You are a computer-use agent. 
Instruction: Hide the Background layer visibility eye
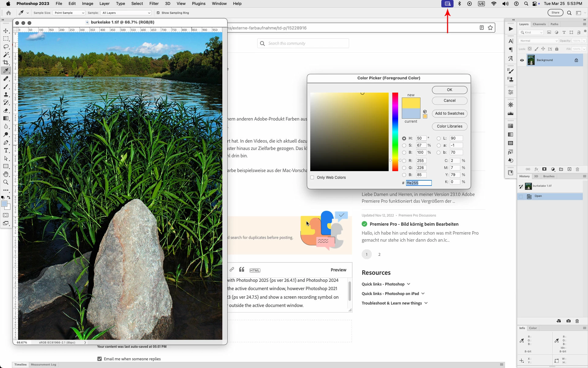(x=522, y=60)
